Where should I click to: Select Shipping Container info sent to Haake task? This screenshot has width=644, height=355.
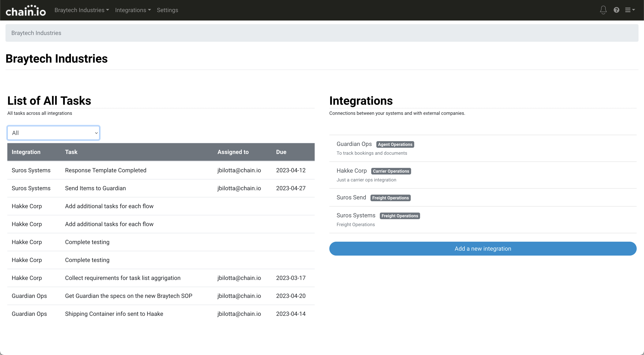[114, 314]
